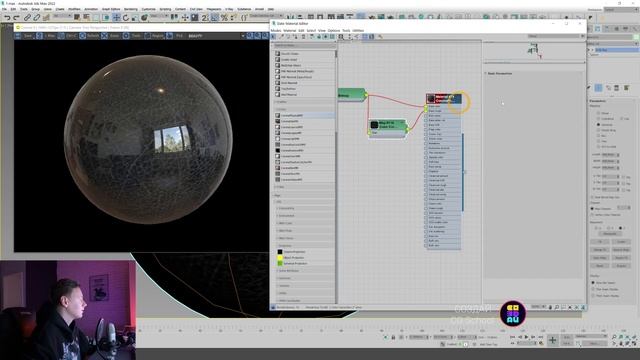Open zoom percentage dropdown at Slate bottom

(x=538, y=307)
